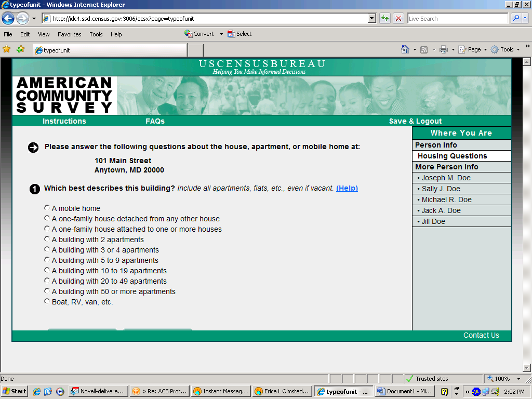Click the Live Search input box
This screenshot has height=399, width=532.
click(457, 19)
